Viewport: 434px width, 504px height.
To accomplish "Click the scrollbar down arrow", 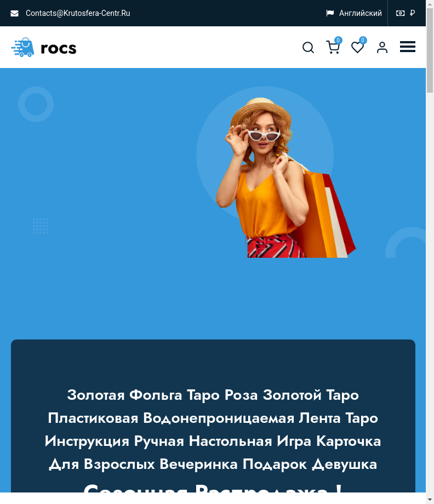I will (430, 500).
